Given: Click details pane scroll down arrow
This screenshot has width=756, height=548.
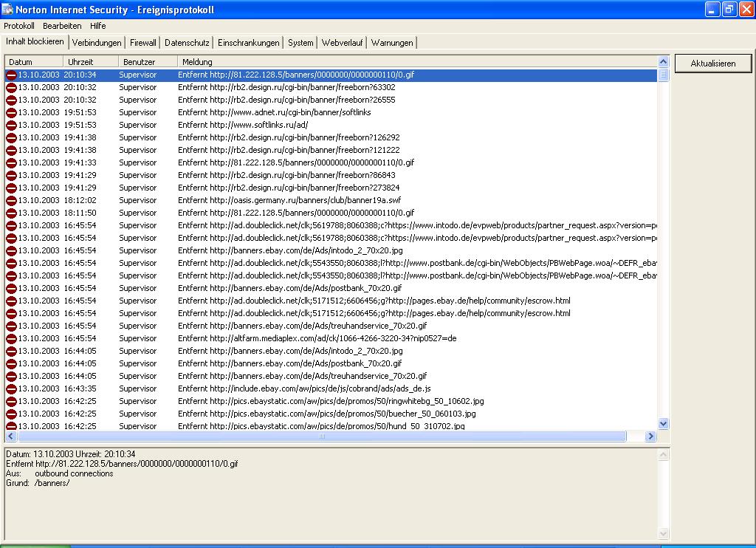Looking at the screenshot, I should (664, 533).
